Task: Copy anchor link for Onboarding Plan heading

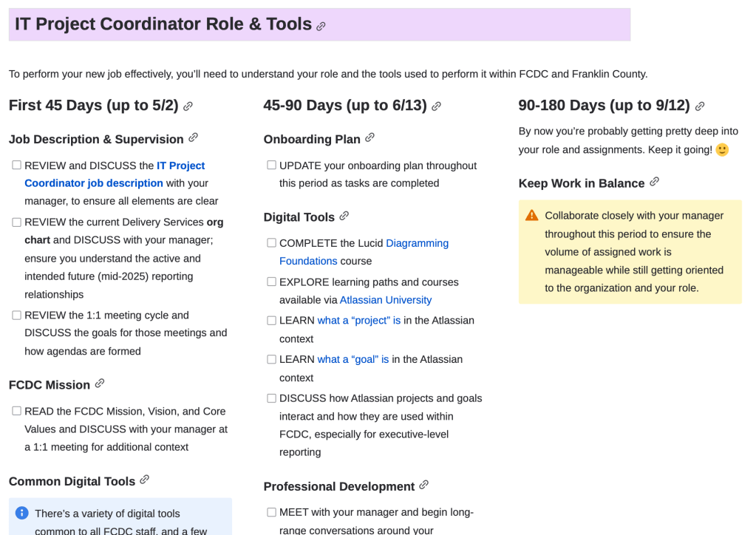Action: (370, 137)
